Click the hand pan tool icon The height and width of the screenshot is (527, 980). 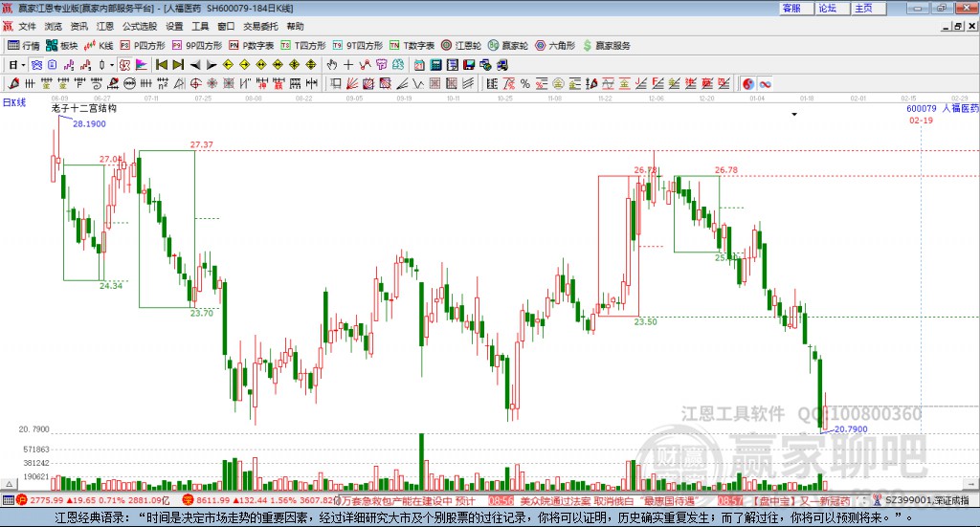[x=332, y=65]
